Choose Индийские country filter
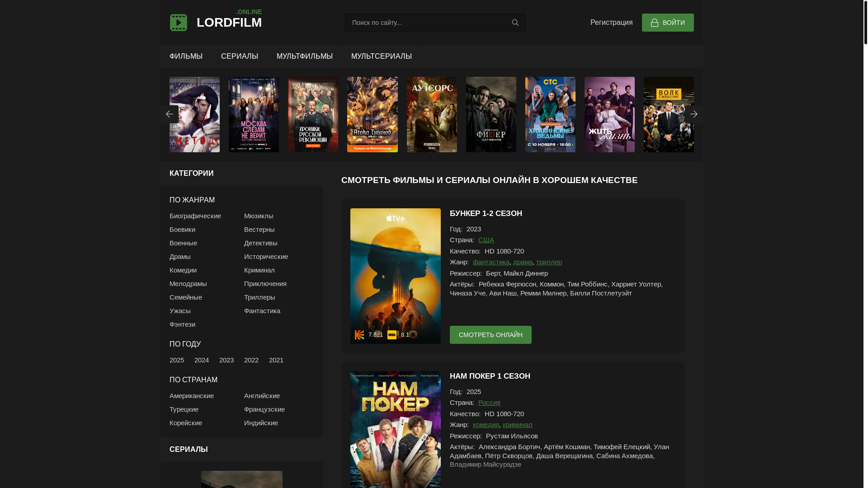 tap(261, 423)
